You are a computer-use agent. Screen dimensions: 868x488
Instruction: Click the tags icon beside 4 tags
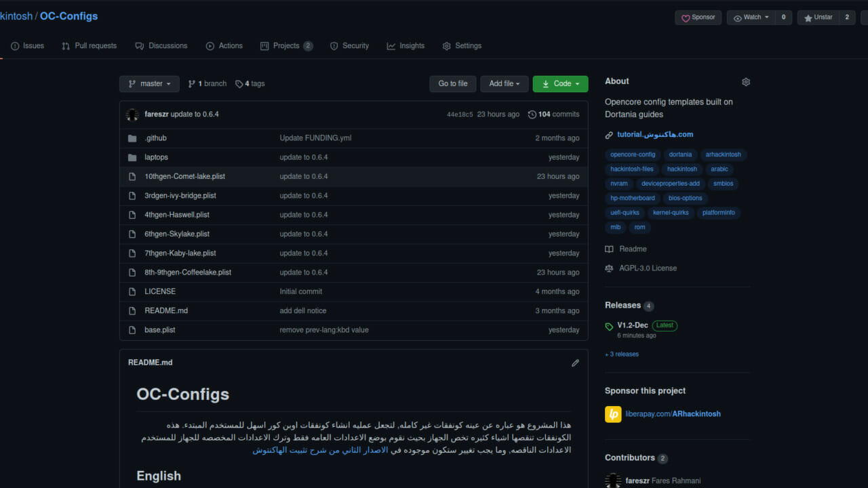pyautogui.click(x=239, y=84)
